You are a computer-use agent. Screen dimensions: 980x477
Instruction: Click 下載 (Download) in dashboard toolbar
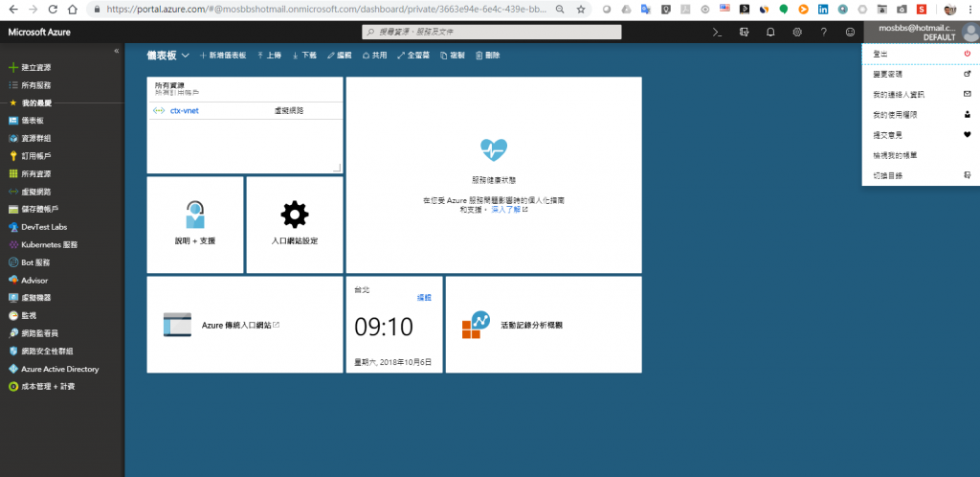point(304,56)
